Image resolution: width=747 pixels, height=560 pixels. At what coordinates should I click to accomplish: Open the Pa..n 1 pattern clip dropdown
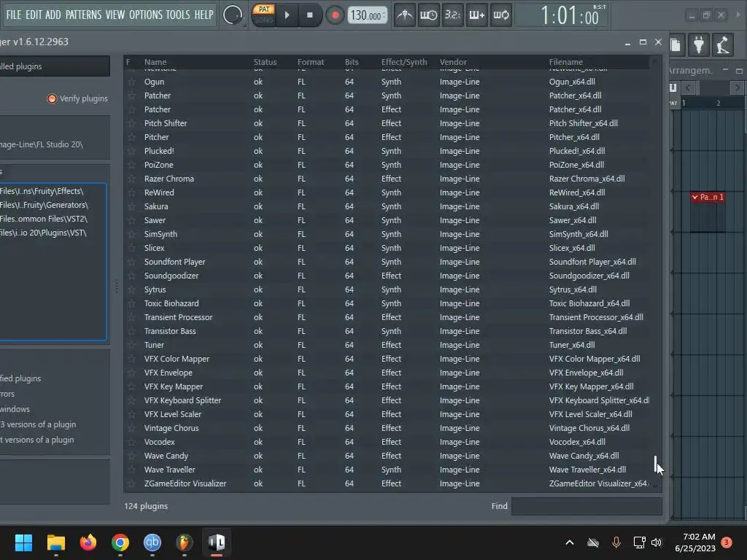[x=695, y=197]
